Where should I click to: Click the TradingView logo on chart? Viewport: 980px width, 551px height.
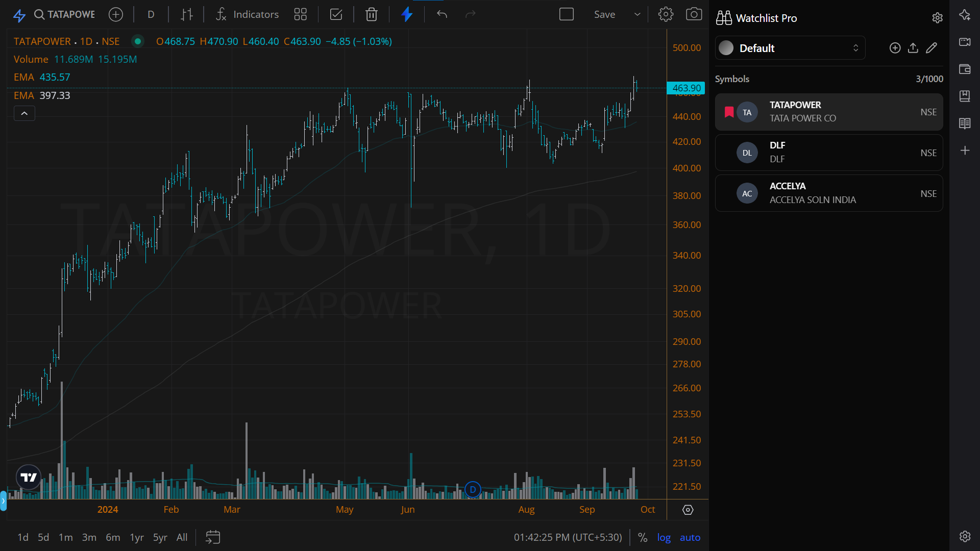pos(29,478)
